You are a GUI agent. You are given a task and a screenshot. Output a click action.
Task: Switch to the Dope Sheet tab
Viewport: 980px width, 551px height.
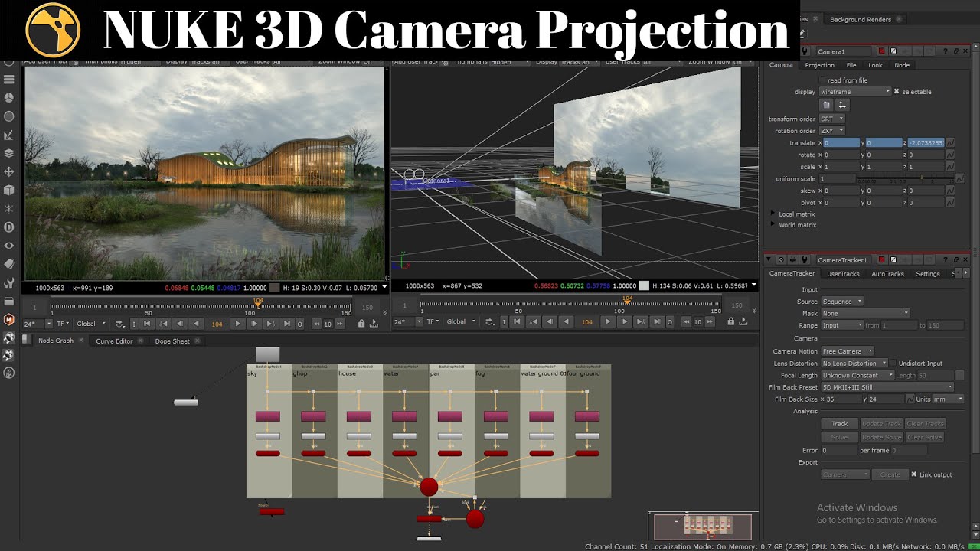(172, 341)
